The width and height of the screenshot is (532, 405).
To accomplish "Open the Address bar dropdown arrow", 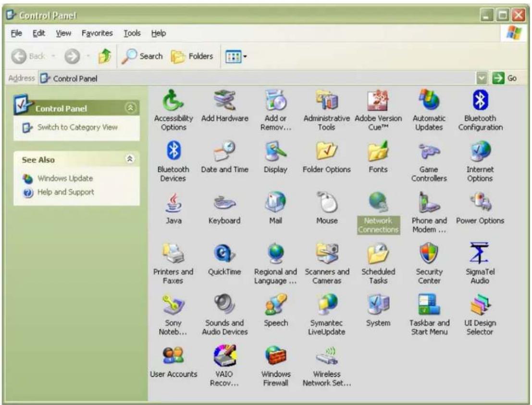I will [482, 78].
